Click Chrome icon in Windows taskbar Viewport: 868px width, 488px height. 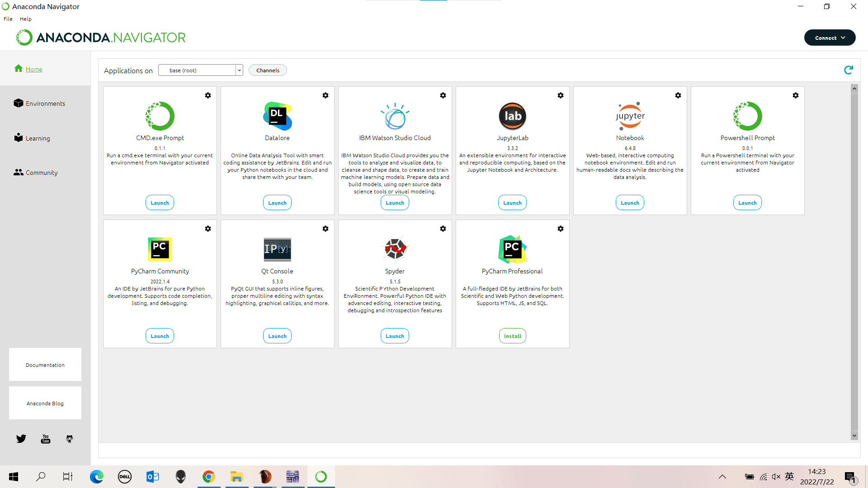point(208,477)
